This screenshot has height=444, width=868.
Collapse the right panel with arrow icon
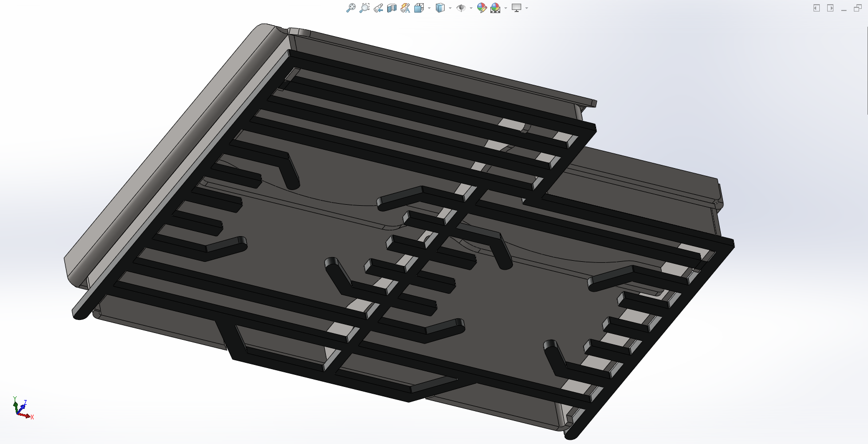click(x=830, y=8)
